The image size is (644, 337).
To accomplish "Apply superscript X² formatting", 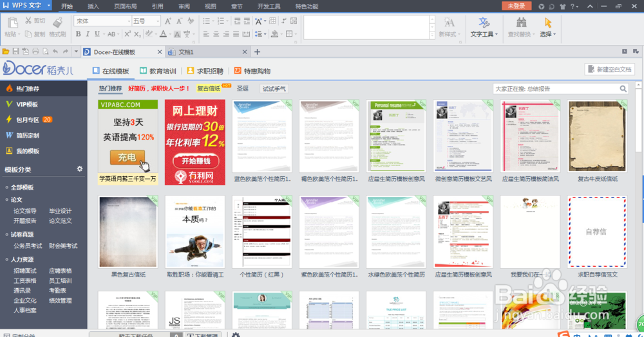I will (x=128, y=34).
